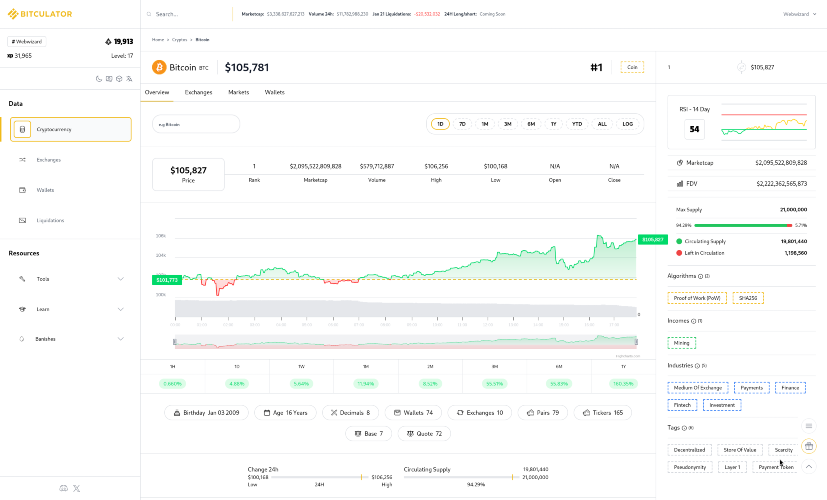The height and width of the screenshot is (500, 827).
Task: Click the Home breadcrumb link
Action: point(158,40)
